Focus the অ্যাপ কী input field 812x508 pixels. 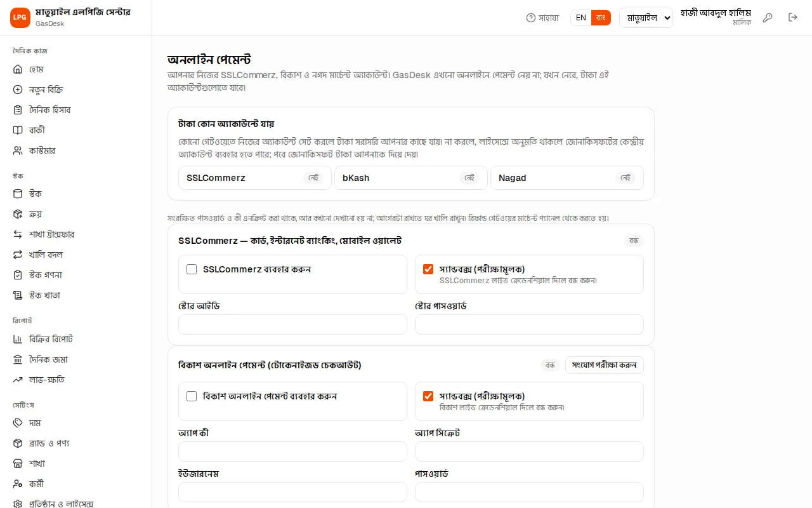[292, 451]
